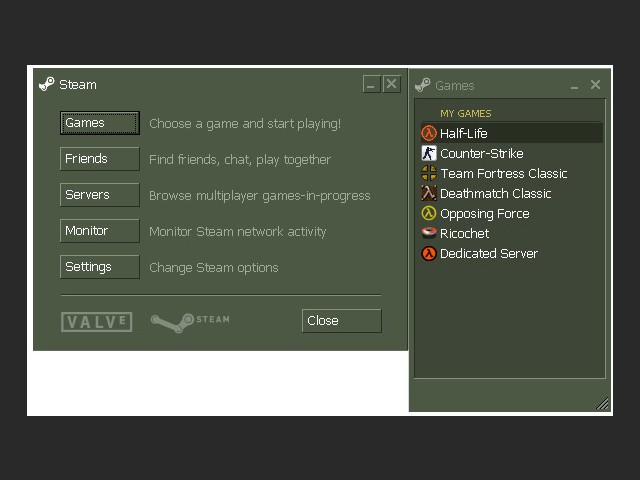Minimize the Games window
This screenshot has width=640, height=480.
coord(574,85)
